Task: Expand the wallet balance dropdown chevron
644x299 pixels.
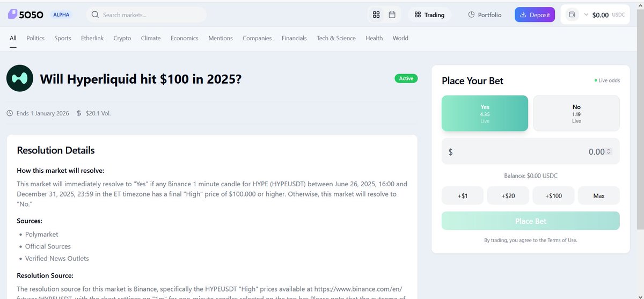Action: [586, 15]
